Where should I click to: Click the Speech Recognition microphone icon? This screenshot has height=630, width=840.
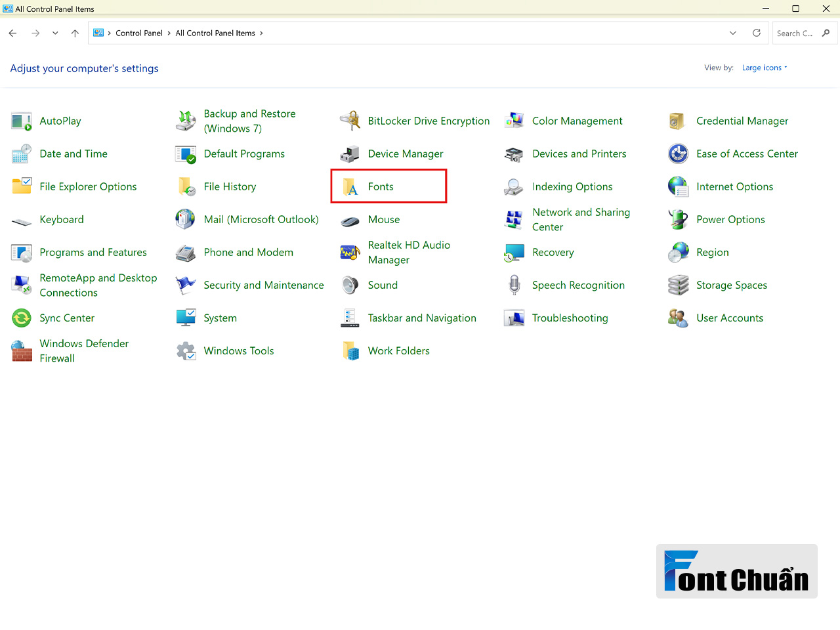[x=514, y=285]
